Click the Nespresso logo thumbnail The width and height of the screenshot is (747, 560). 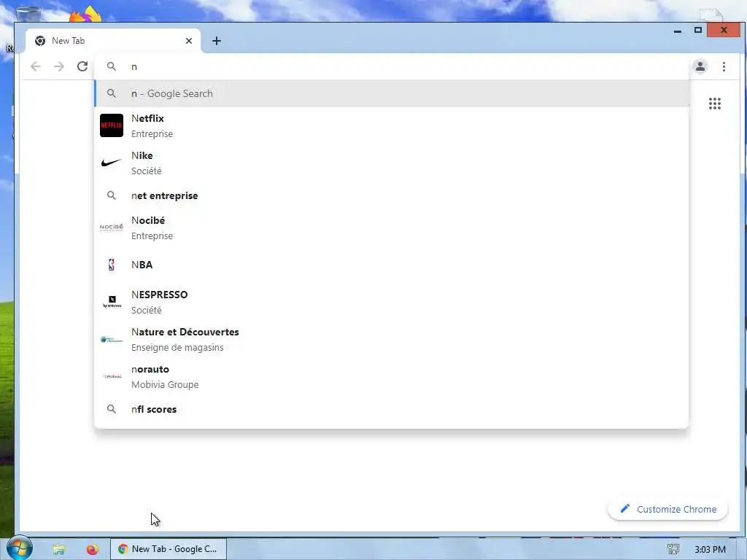click(x=112, y=302)
